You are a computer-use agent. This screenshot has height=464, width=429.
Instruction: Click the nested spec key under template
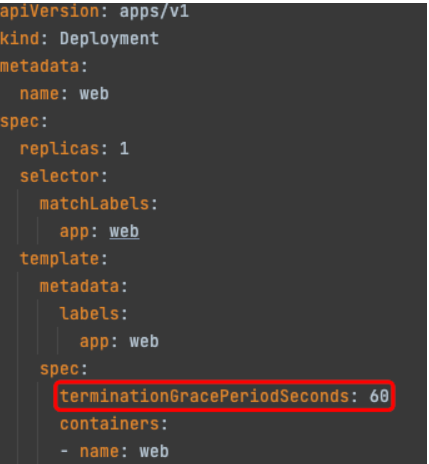pos(59,369)
